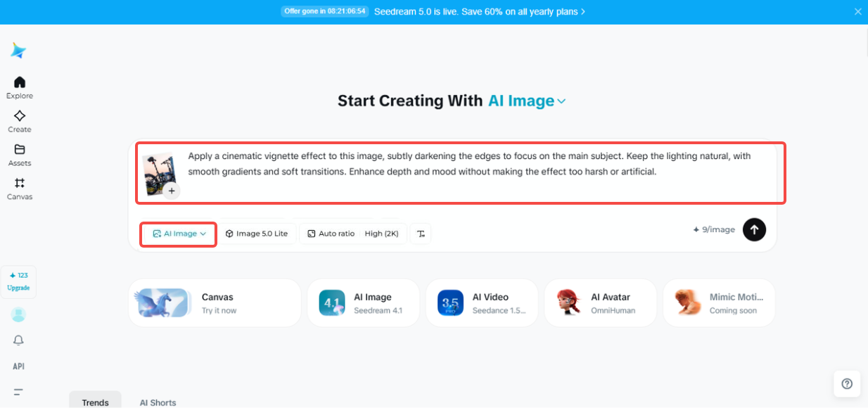Click the Upgrade button in sidebar
868x408 pixels.
(18, 281)
